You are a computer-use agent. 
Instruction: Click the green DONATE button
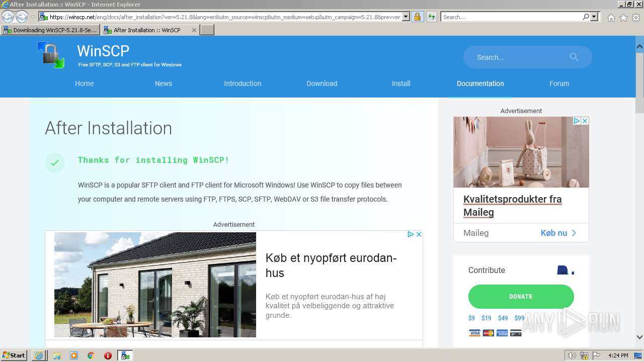pos(521,297)
